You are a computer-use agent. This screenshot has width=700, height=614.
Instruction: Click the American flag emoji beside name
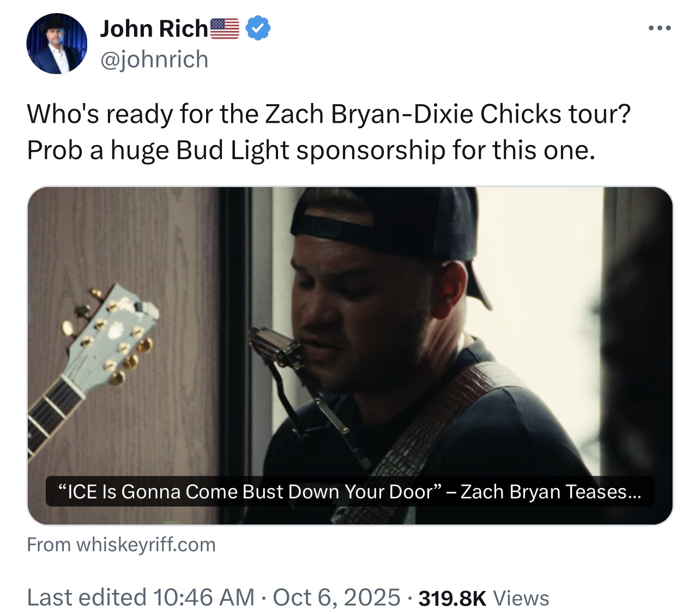pyautogui.click(x=225, y=28)
